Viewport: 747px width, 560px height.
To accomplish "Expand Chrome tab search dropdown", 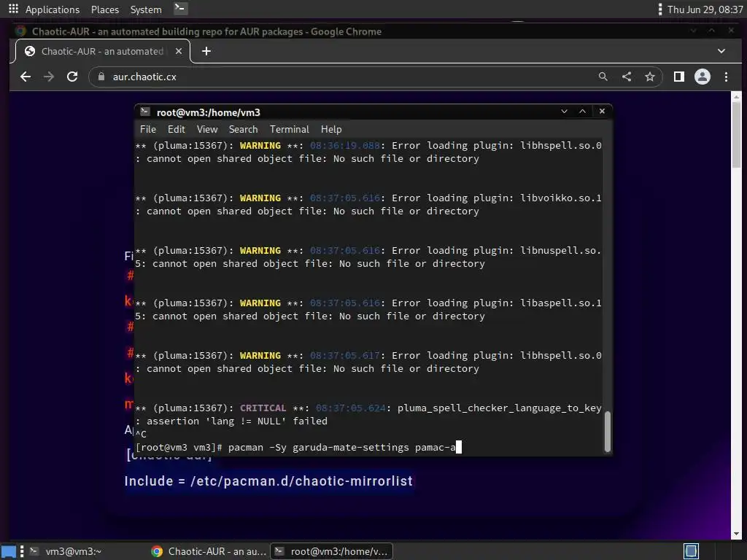I will (721, 51).
